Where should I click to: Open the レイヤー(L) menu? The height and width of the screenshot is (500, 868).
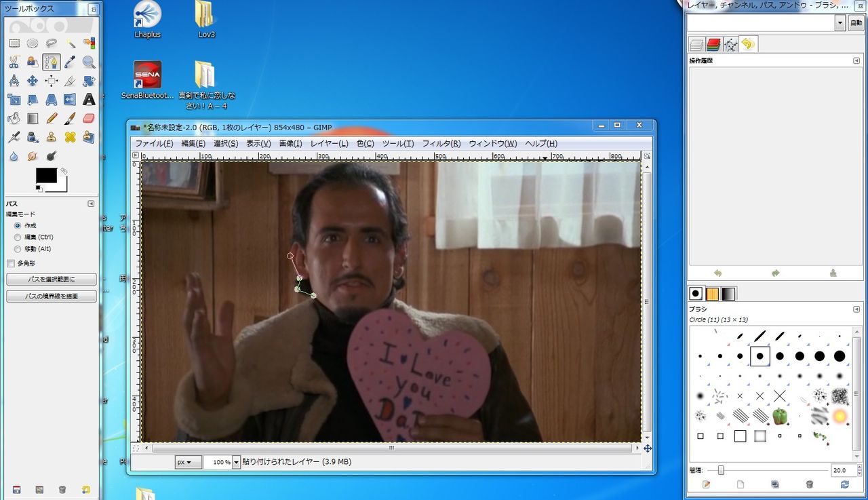coord(329,144)
